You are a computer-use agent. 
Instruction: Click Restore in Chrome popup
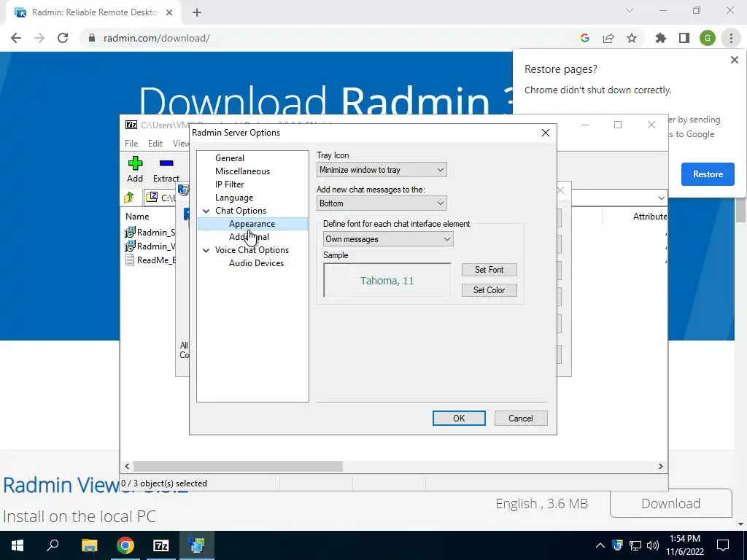coord(708,174)
